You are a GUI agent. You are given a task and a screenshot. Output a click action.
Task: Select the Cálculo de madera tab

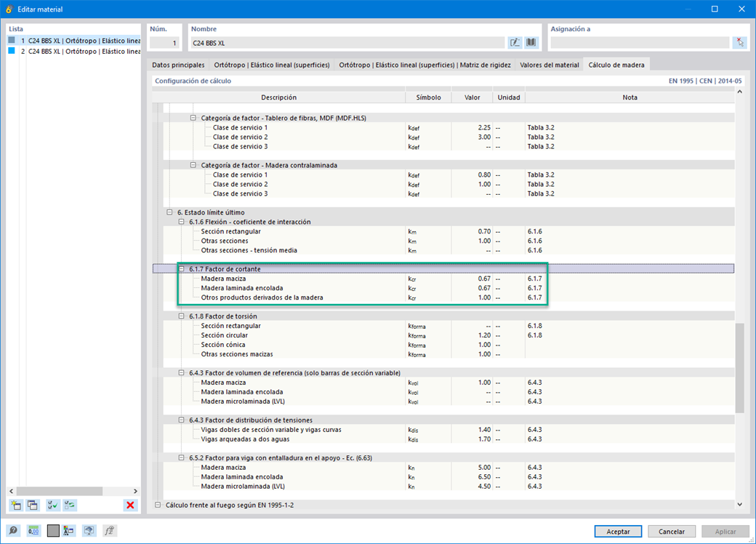click(616, 65)
